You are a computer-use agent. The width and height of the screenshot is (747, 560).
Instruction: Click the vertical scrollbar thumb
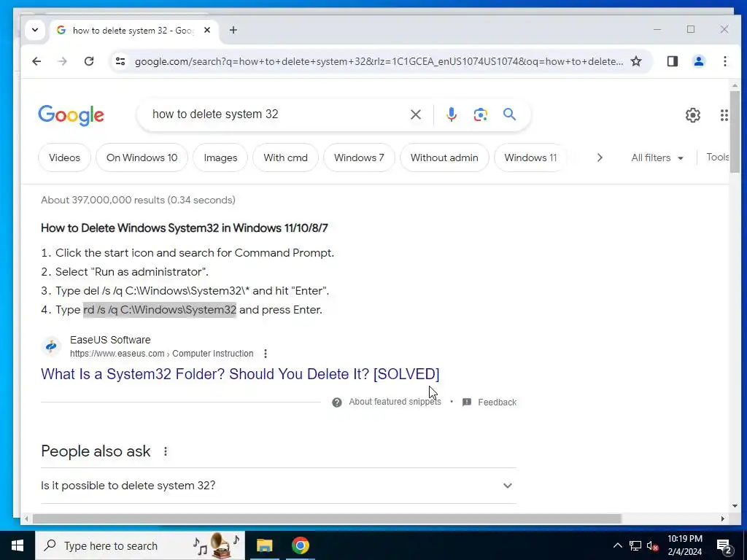pos(735,132)
